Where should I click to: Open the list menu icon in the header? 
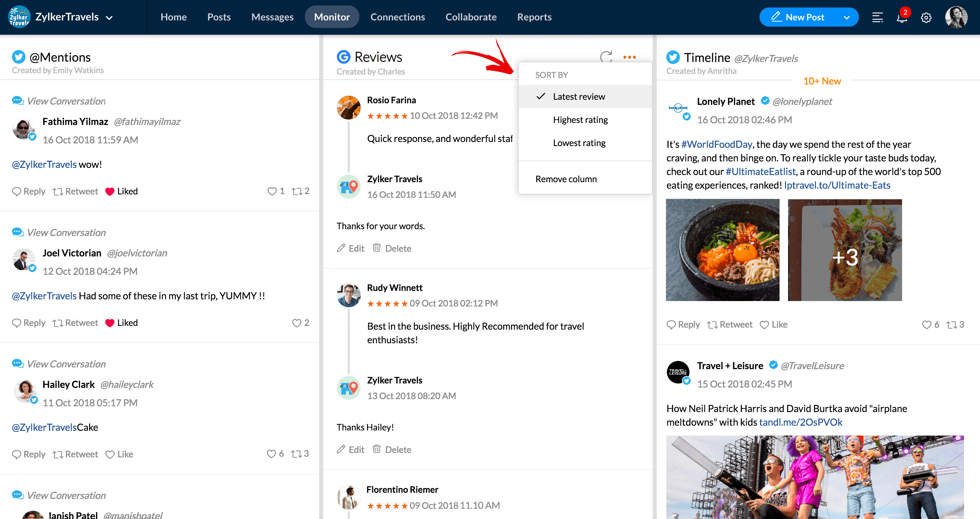click(x=877, y=17)
